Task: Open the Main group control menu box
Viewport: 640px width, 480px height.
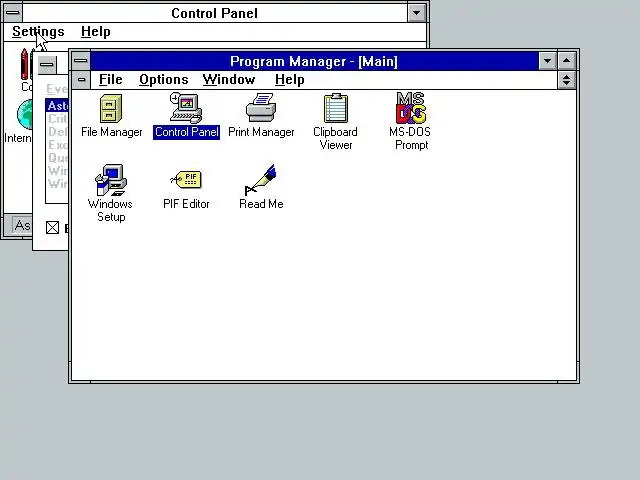Action: (x=81, y=80)
